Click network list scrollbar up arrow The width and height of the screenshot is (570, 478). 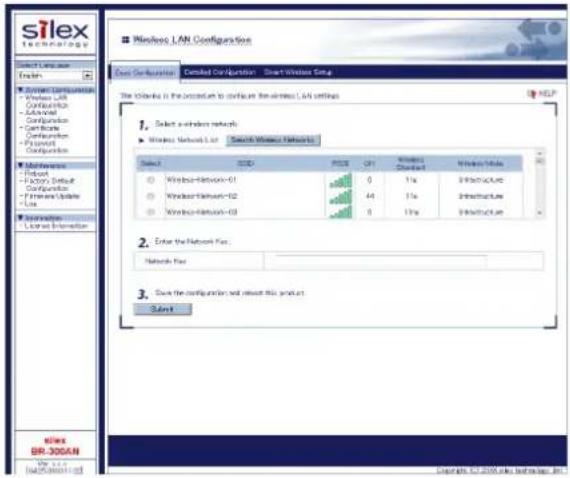pyautogui.click(x=539, y=153)
